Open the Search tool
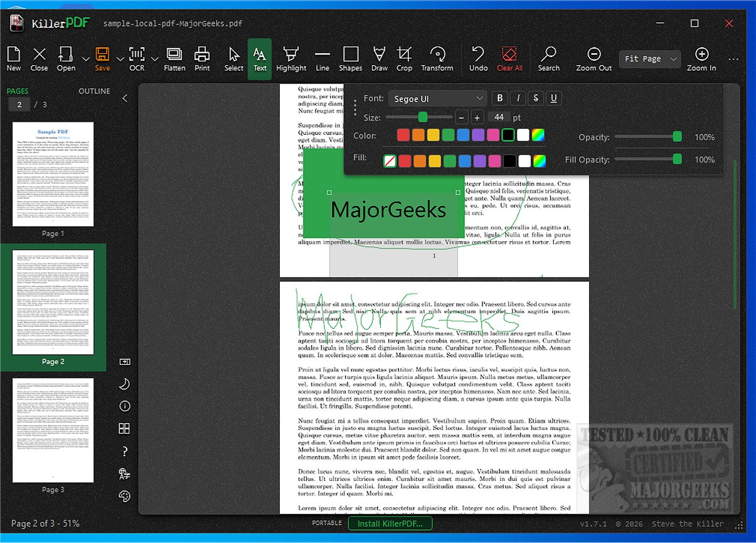This screenshot has width=756, height=543. 548,59
